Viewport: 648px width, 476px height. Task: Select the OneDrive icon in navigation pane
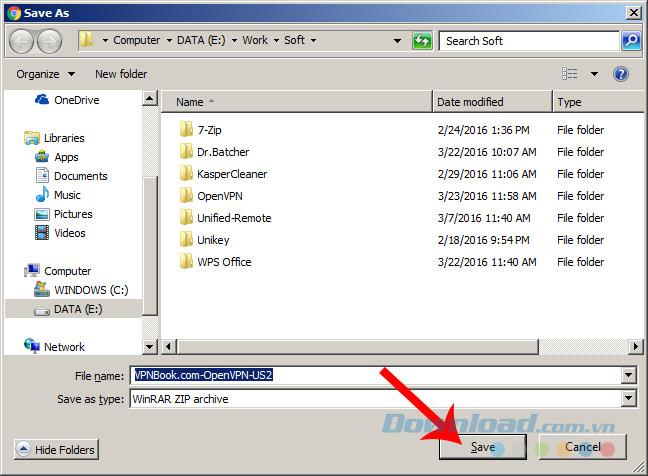click(42, 99)
